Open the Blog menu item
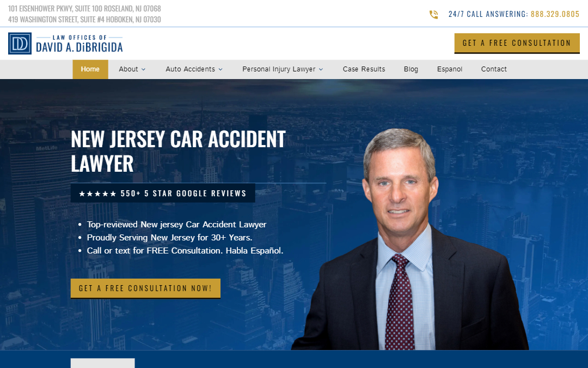This screenshot has height=368, width=588. coord(411,69)
